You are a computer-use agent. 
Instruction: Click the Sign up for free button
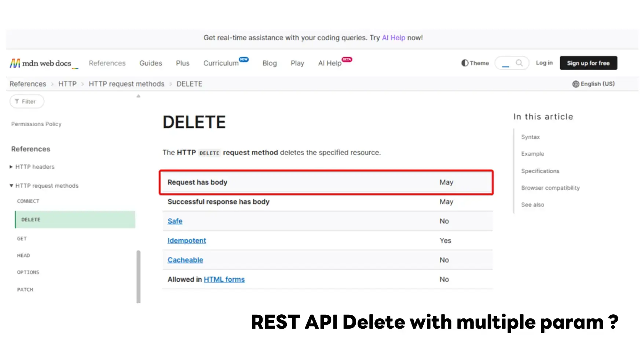point(588,63)
